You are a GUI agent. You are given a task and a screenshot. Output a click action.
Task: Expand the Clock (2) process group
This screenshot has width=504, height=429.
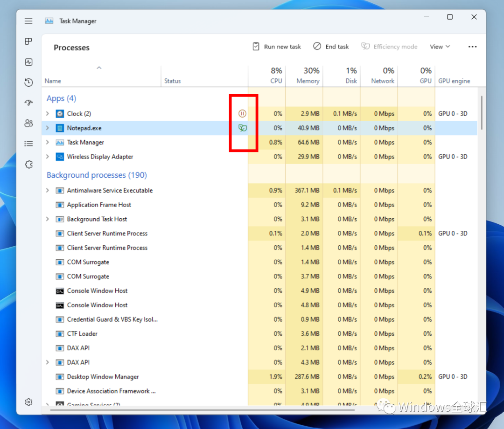[x=48, y=114]
